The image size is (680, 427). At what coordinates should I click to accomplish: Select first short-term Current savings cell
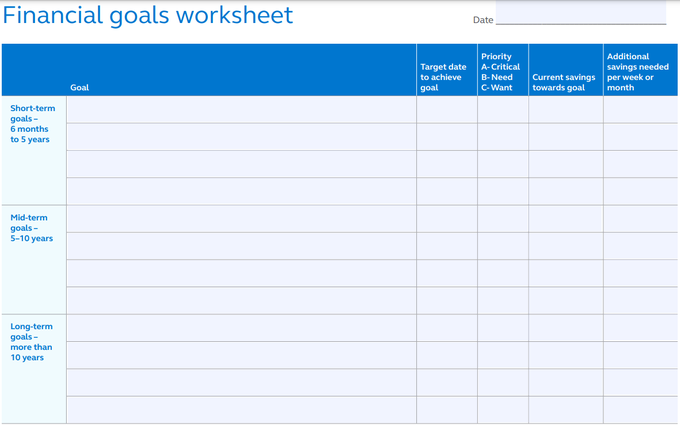coord(565,109)
